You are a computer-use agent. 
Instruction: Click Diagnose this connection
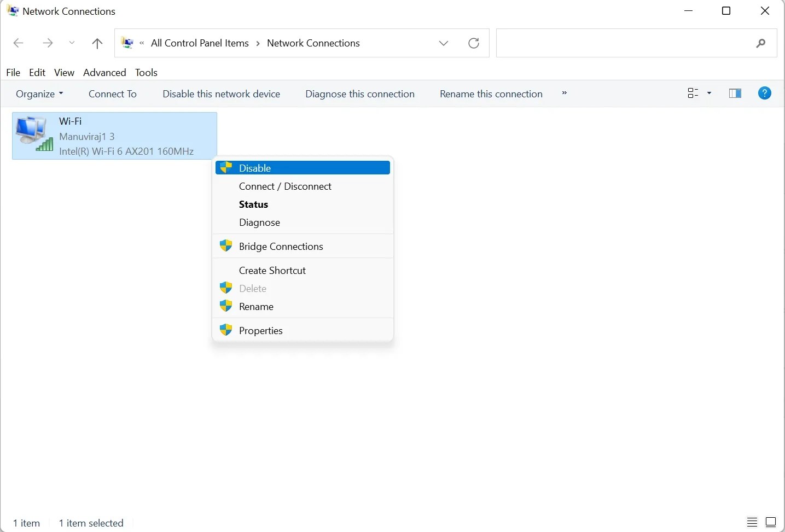coord(359,93)
